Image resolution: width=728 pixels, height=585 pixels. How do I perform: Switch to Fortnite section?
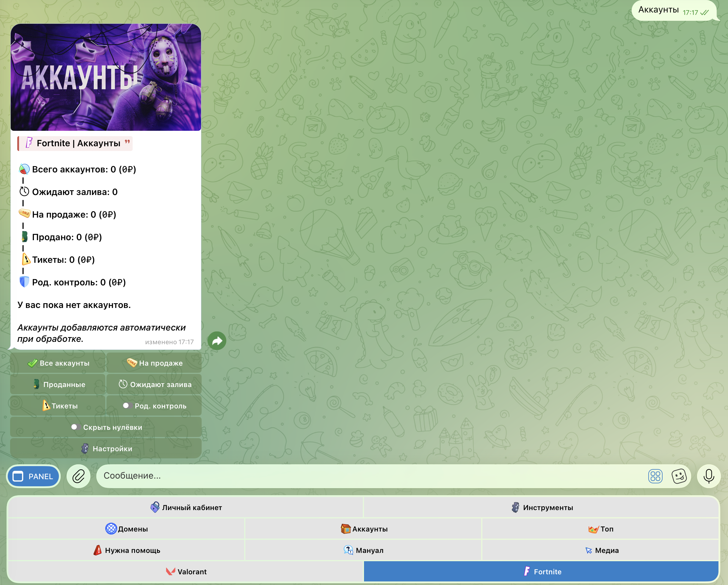coord(541,572)
